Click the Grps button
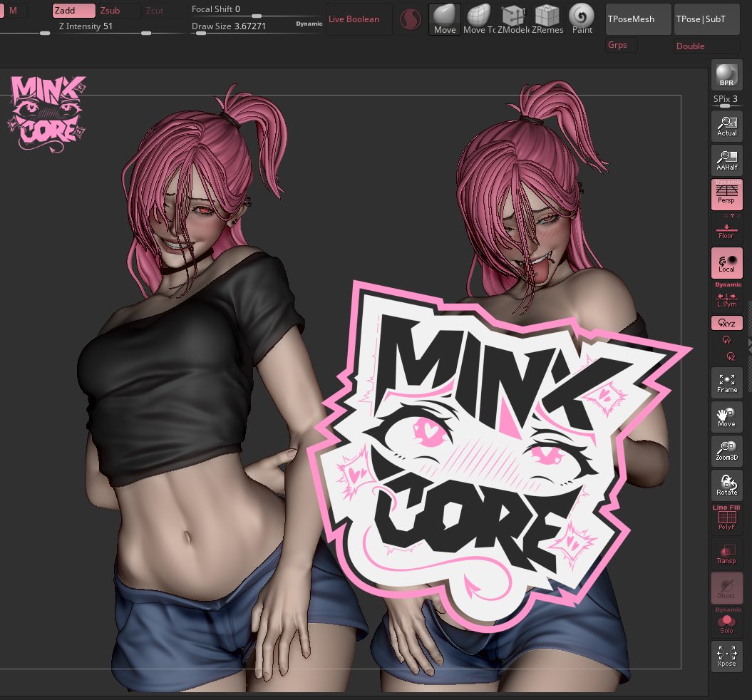The height and width of the screenshot is (700, 752). 622,45
